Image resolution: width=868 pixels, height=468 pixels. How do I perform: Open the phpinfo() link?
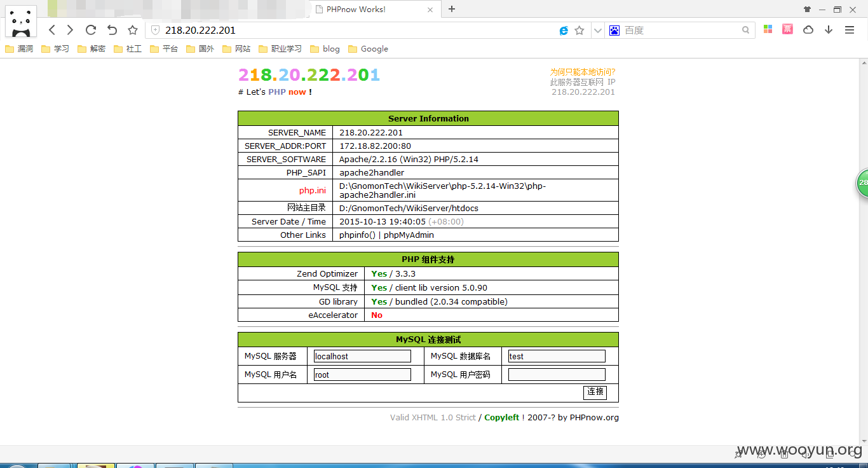click(357, 235)
